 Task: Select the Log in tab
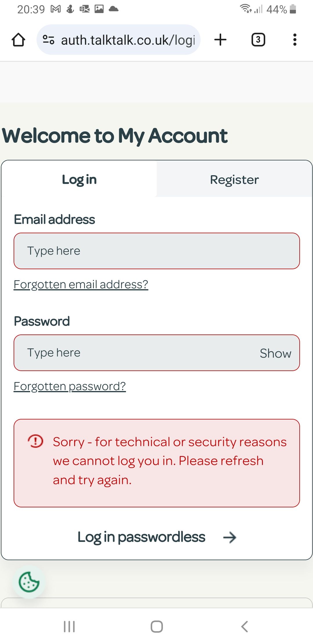point(79,179)
